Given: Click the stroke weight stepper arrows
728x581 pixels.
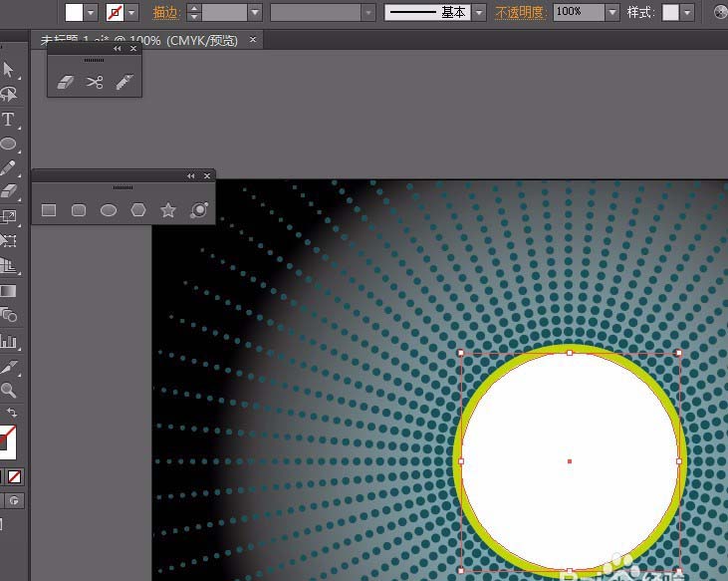Looking at the screenshot, I should 194,13.
